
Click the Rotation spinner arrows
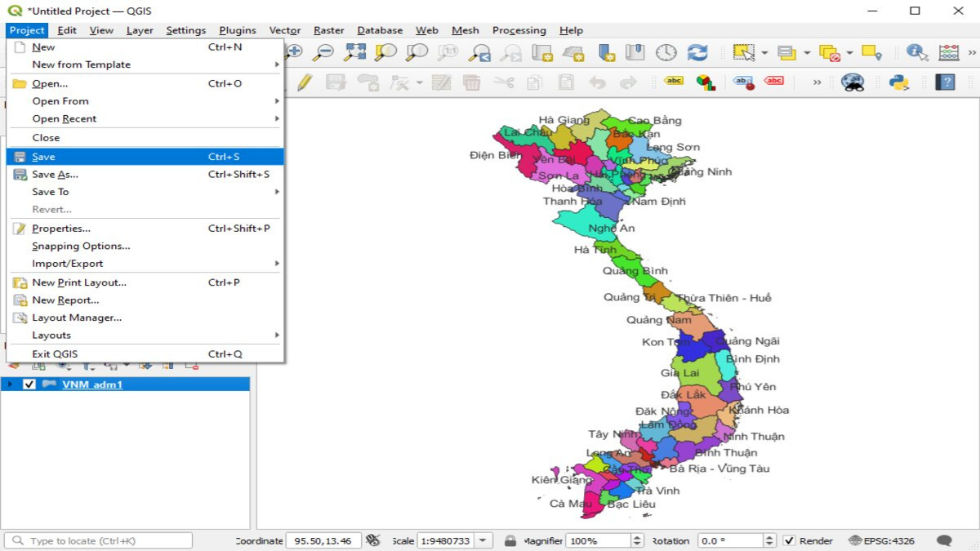pos(769,540)
